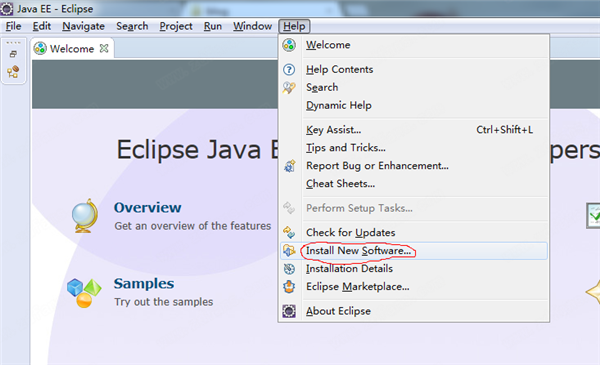600x365 pixels.
Task: Open the Project menu
Action: point(176,26)
